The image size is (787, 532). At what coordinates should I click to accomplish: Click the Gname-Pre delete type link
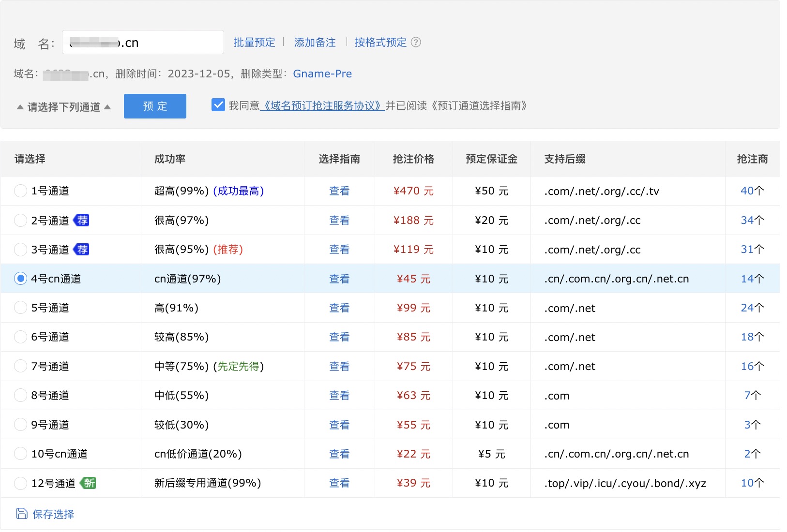[322, 74]
